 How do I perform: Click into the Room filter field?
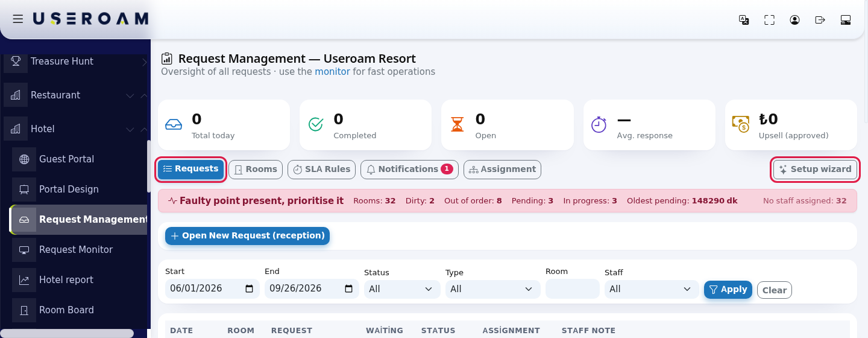(x=573, y=289)
